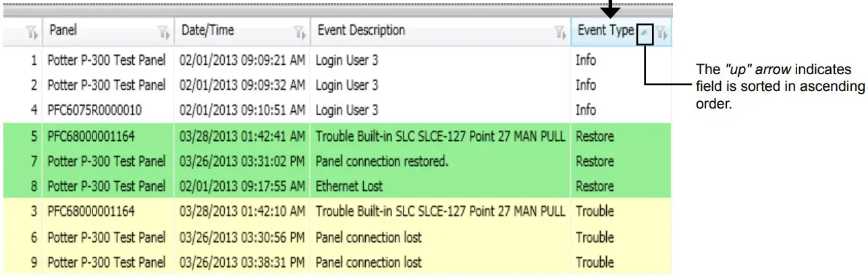Click the filter icon on the row number column
Viewport: 868px width, 277px height.
tap(30, 32)
